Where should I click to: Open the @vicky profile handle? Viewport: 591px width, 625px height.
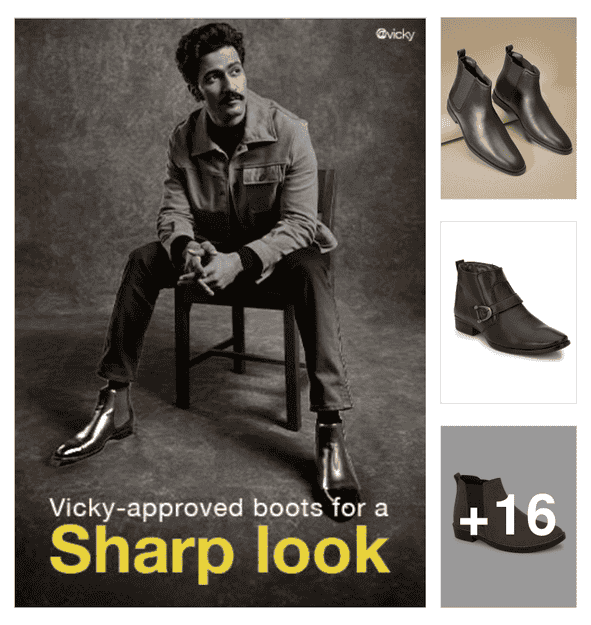coord(395,35)
